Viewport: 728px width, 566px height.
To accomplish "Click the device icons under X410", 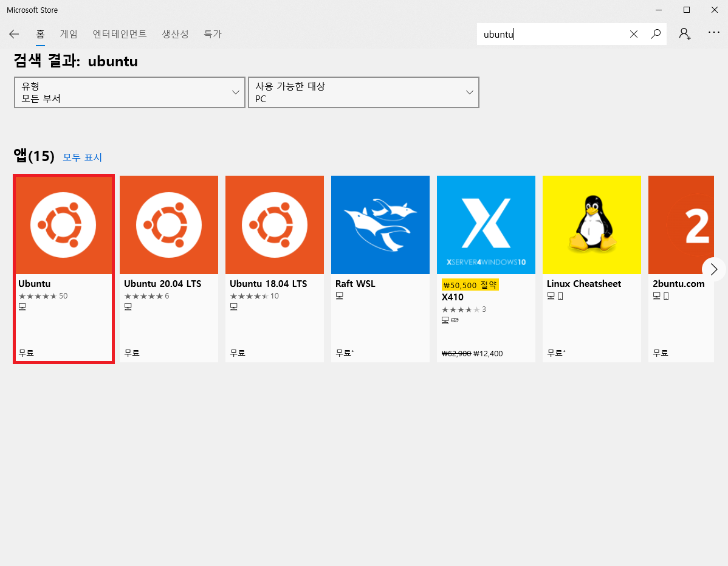I will coord(450,320).
